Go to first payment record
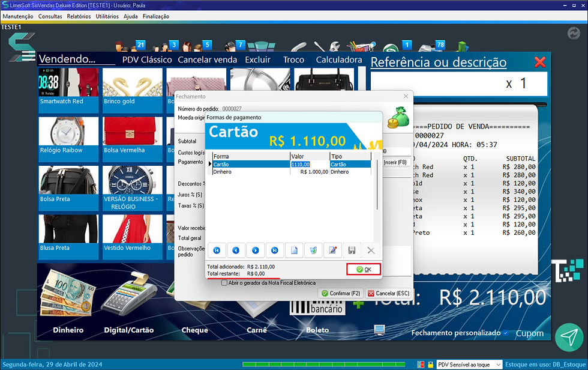The height and width of the screenshot is (370, 588). [217, 250]
